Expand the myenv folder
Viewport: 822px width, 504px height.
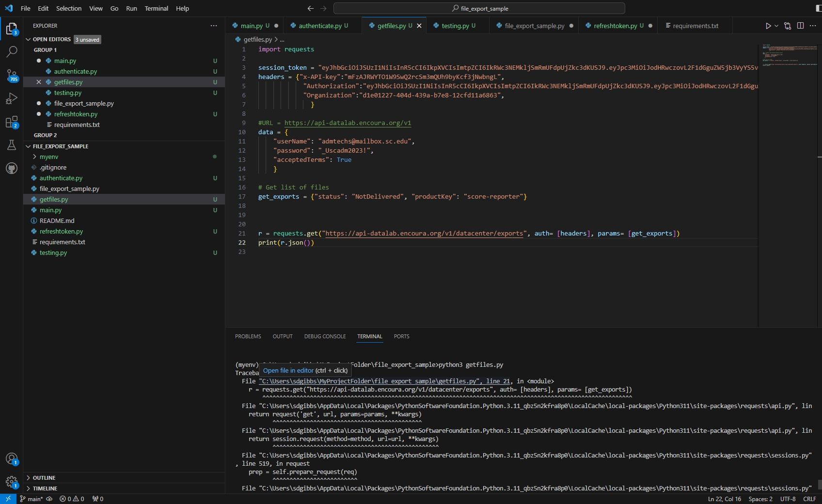[x=35, y=157]
